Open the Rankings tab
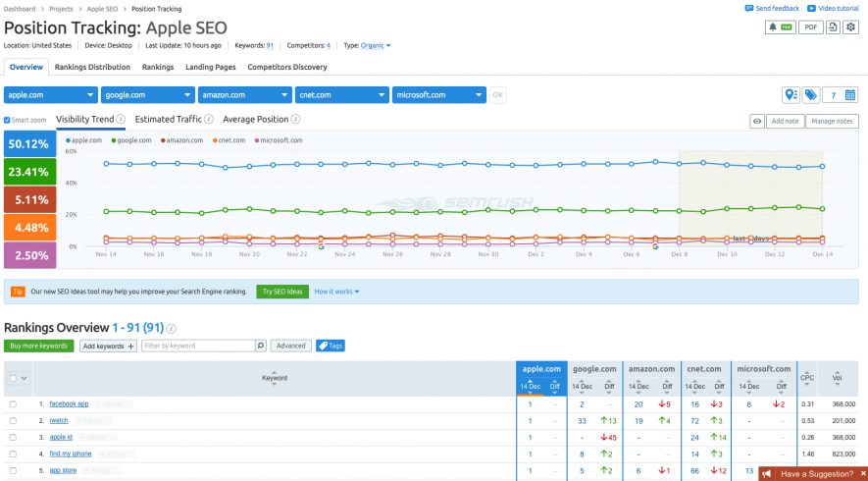868x481 pixels. click(158, 67)
